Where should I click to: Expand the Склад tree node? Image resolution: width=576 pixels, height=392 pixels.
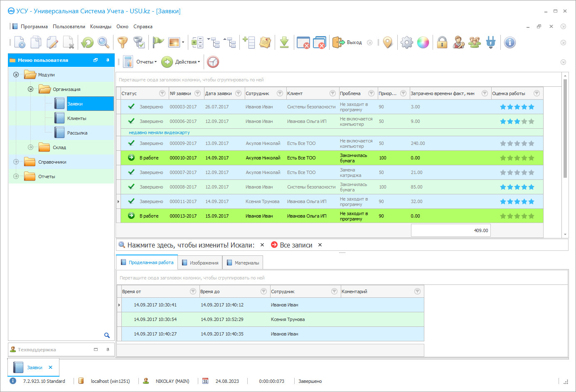pos(30,147)
